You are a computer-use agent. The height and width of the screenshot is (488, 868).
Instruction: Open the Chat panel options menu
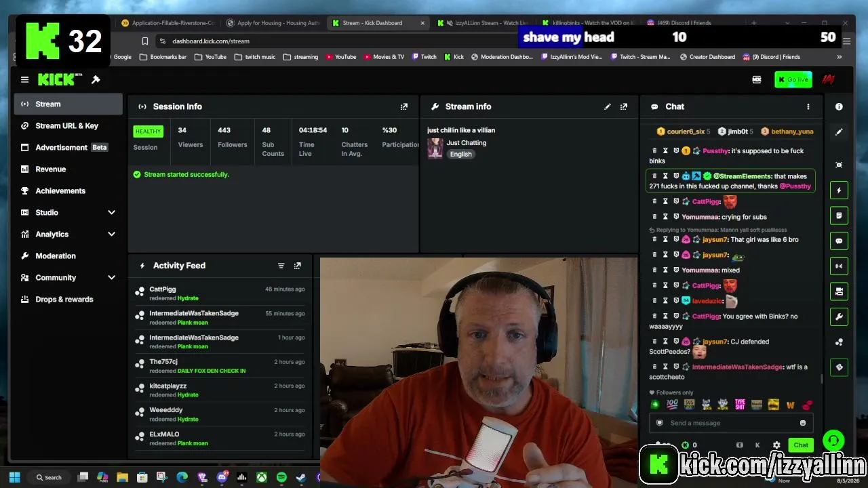click(808, 106)
